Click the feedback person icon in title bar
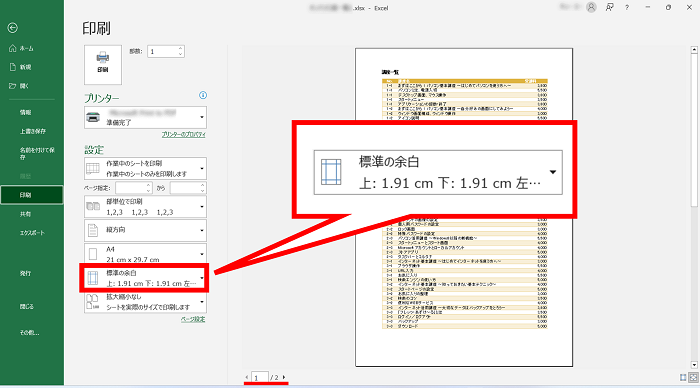 coord(609,7)
